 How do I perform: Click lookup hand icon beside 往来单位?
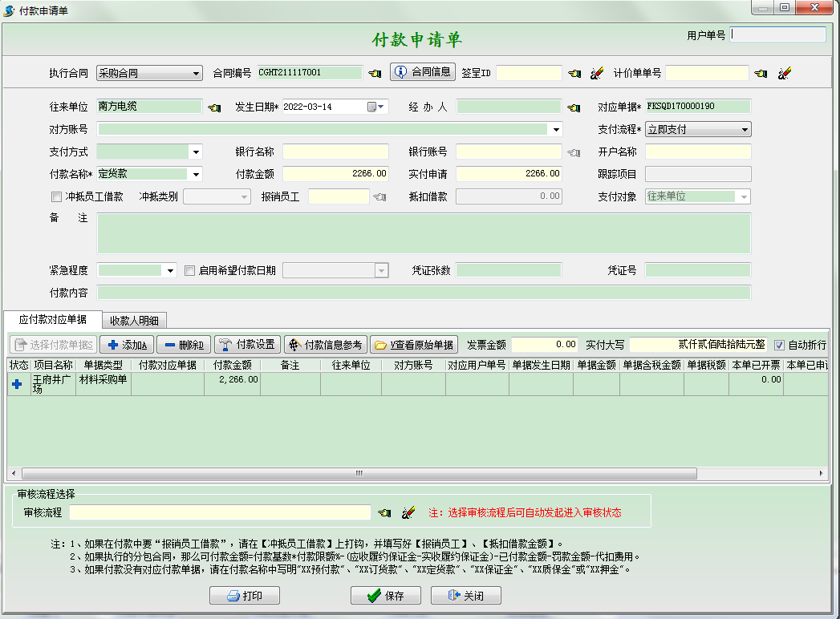[214, 107]
